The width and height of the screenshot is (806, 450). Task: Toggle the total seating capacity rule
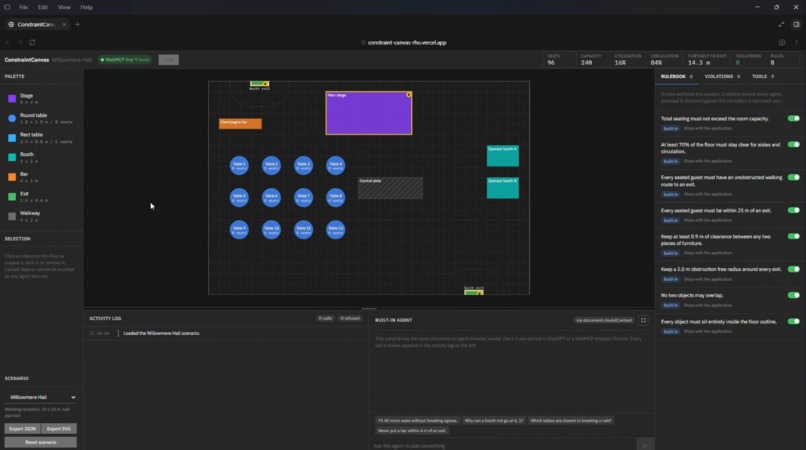pyautogui.click(x=793, y=118)
